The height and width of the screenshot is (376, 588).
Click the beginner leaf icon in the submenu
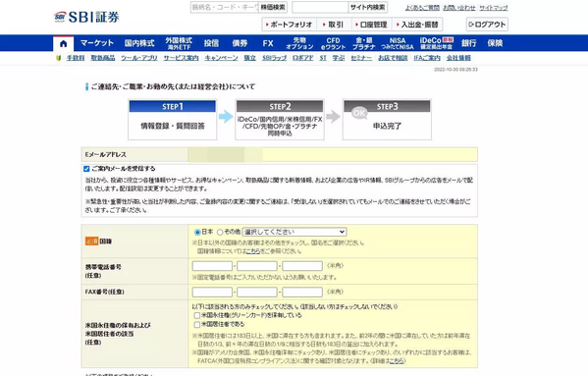(59, 58)
